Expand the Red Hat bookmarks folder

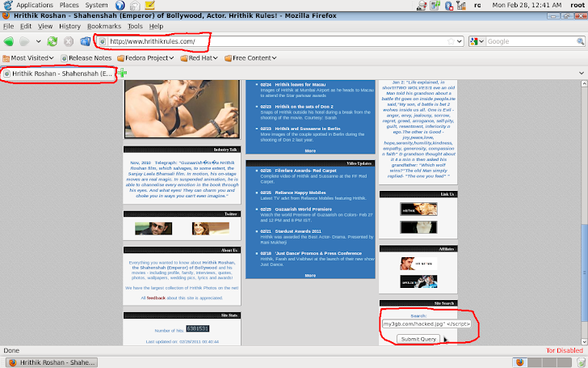click(x=199, y=58)
